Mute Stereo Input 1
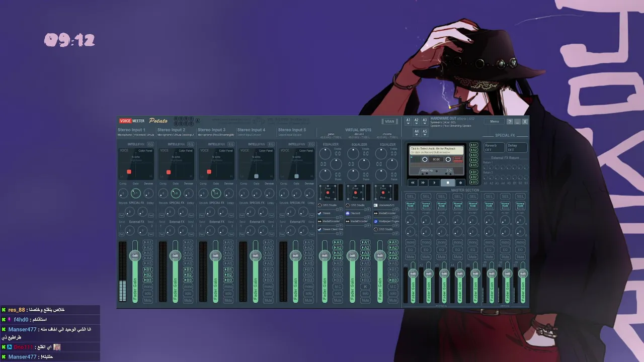The height and width of the screenshot is (362, 644). (x=147, y=300)
